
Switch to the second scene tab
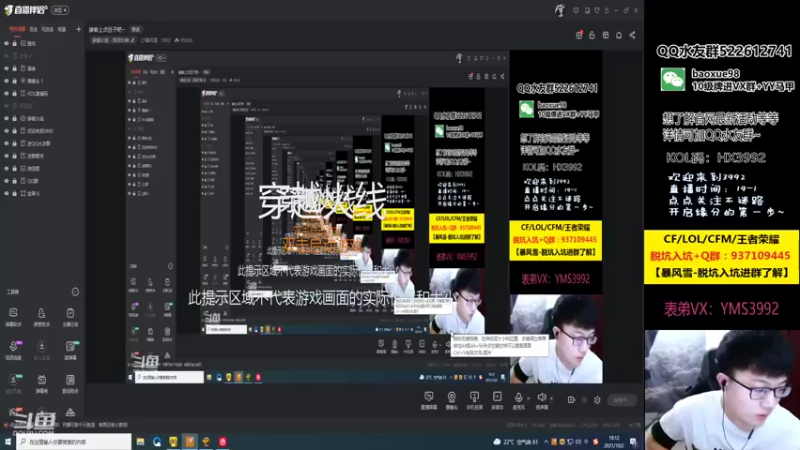click(x=33, y=29)
